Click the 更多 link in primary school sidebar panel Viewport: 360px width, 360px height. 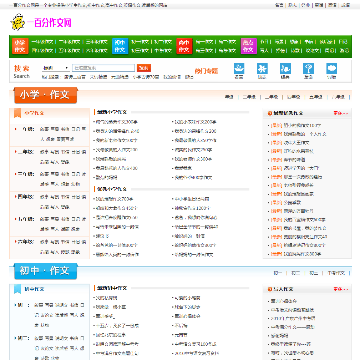coord(341,113)
